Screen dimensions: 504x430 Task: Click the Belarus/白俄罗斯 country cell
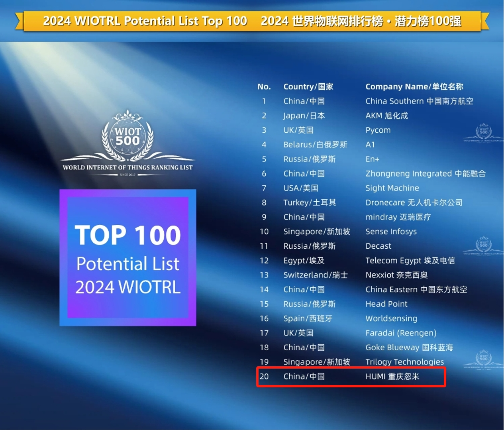[315, 145]
